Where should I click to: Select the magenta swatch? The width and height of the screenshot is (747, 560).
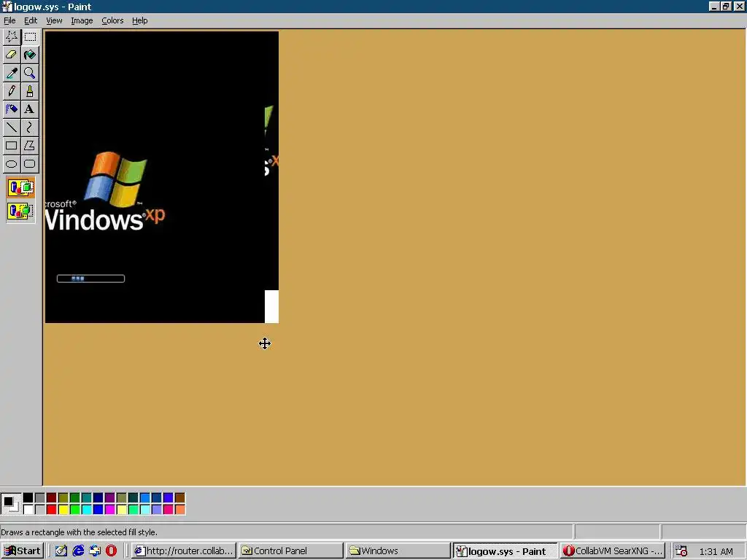(110, 510)
